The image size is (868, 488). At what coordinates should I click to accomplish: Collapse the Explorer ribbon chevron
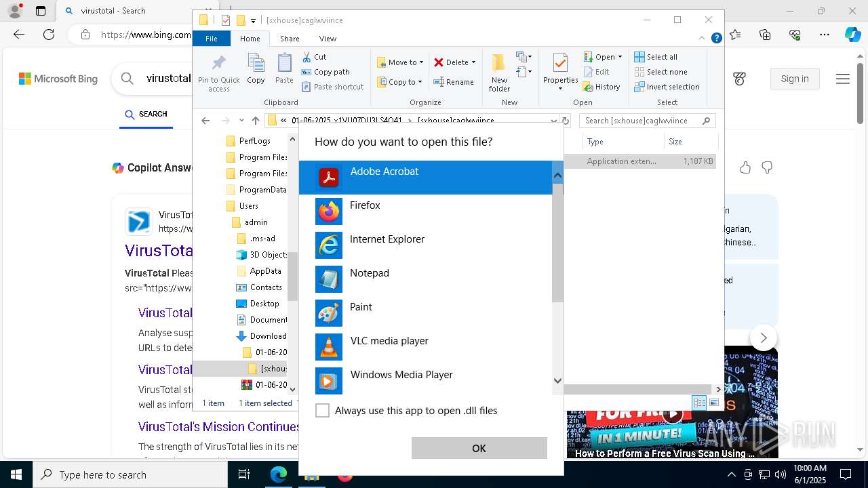point(703,39)
